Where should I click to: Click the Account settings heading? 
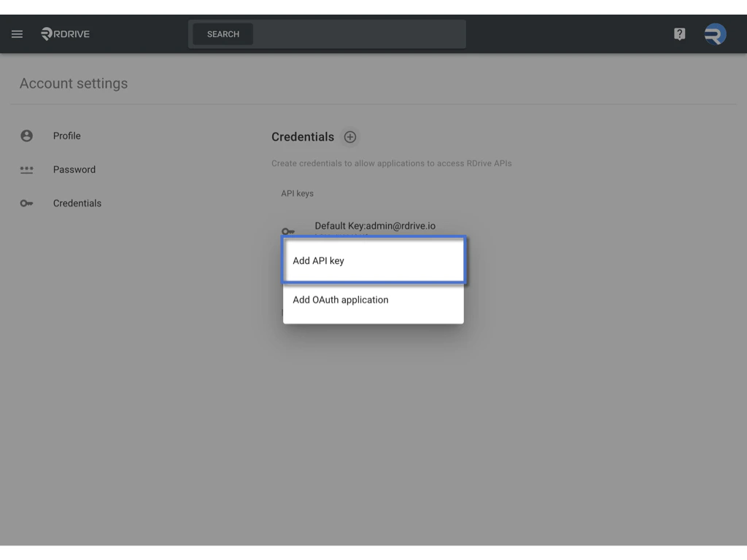click(73, 83)
